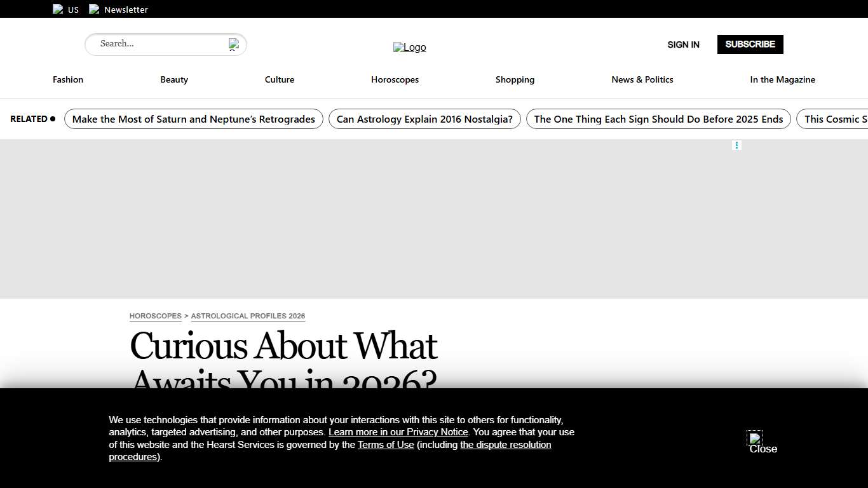This screenshot has width=868, height=488.
Task: Go to the Culture section
Action: point(280,79)
